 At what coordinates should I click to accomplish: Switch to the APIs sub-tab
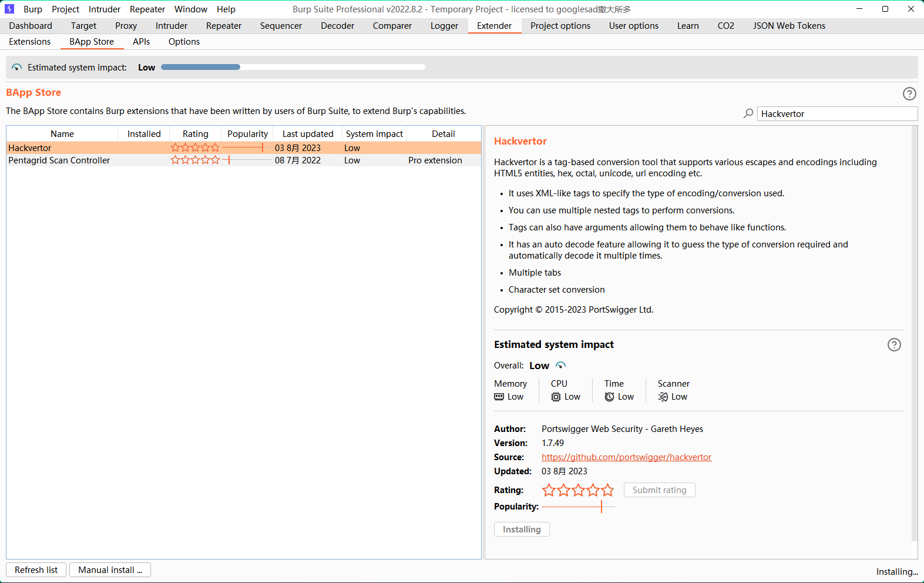[x=141, y=42]
